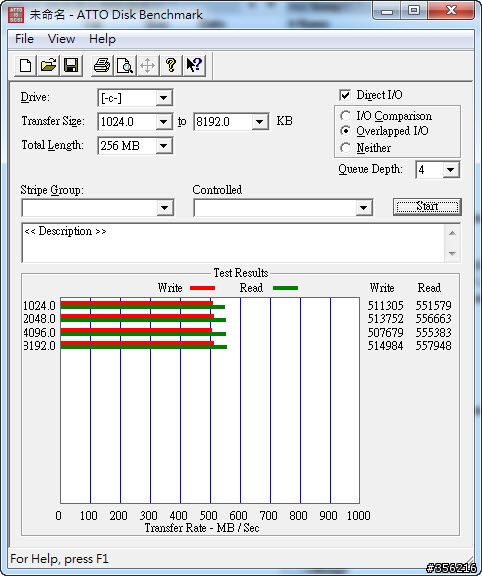The image size is (482, 576).
Task: Print results using the printer icon
Action: [102, 66]
